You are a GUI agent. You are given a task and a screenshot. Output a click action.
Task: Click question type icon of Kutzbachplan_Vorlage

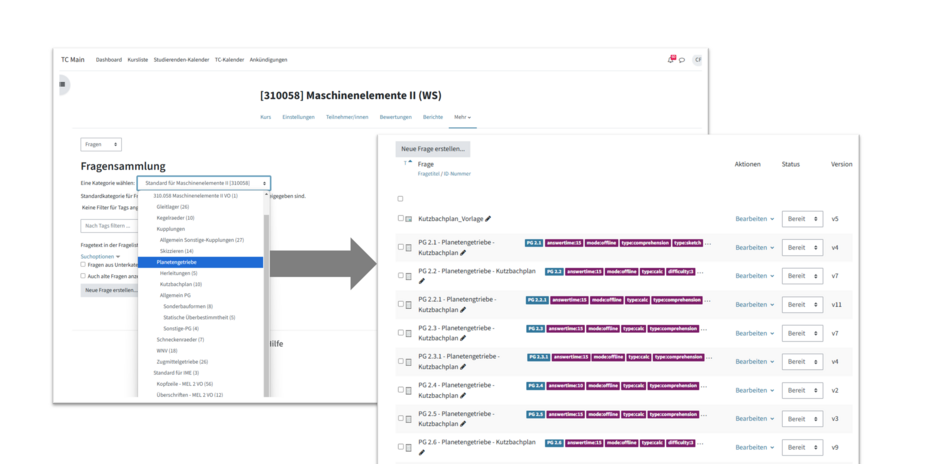click(408, 219)
